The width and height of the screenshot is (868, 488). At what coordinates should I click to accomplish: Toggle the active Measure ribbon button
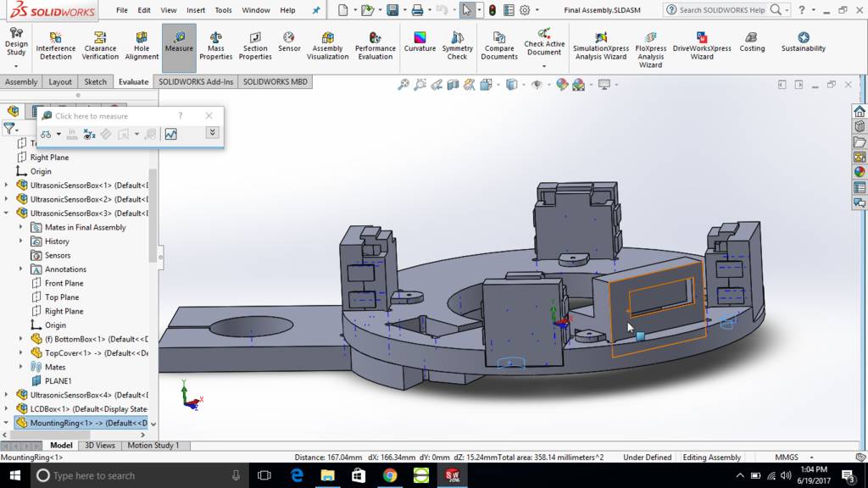point(179,43)
